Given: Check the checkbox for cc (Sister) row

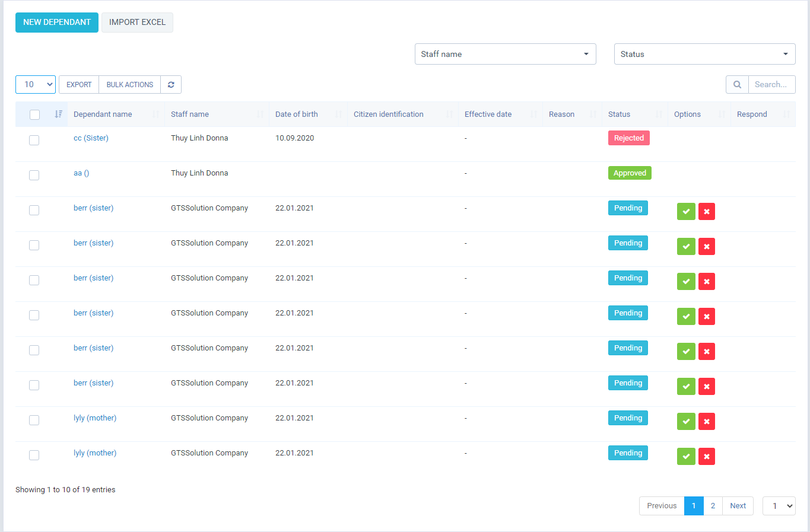Looking at the screenshot, I should pyautogui.click(x=34, y=140).
